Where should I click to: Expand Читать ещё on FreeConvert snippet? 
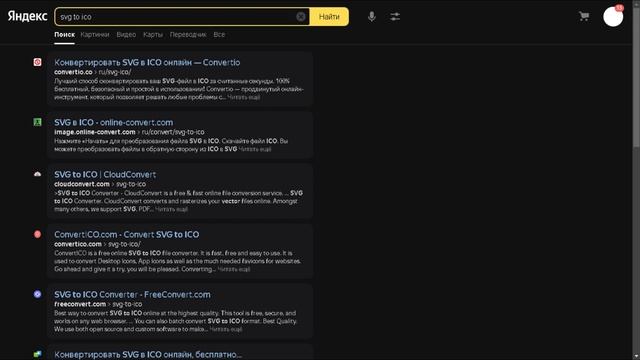click(x=226, y=329)
